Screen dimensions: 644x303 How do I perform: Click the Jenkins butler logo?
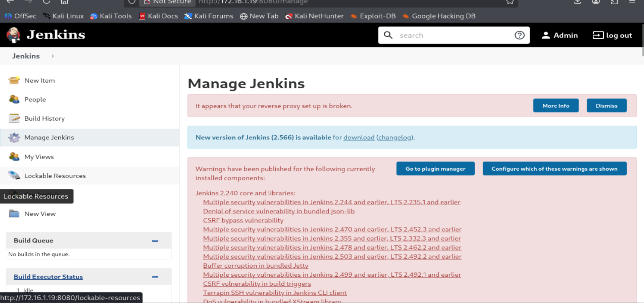point(13,35)
